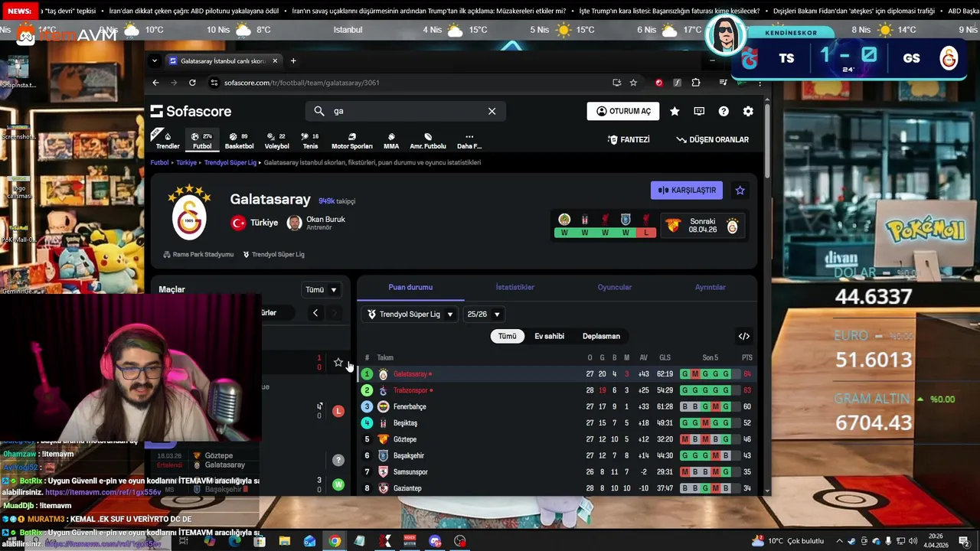The width and height of the screenshot is (980, 551).
Task: Switch to the Ayrıntılar tab
Action: click(710, 287)
